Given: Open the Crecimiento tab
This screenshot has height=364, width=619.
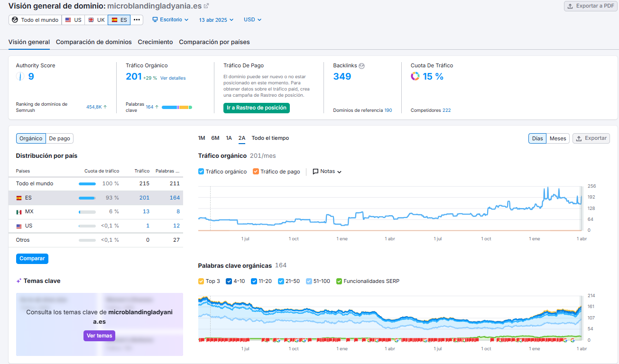Looking at the screenshot, I should click(x=155, y=42).
